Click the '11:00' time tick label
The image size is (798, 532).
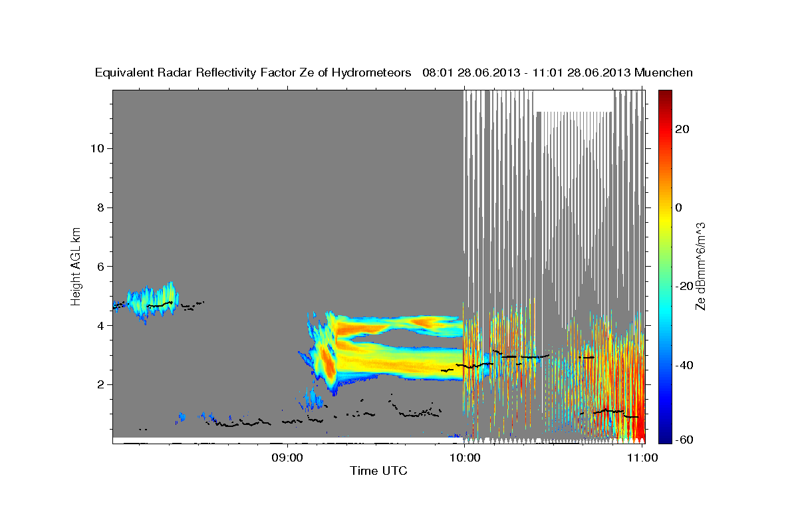[x=642, y=458]
